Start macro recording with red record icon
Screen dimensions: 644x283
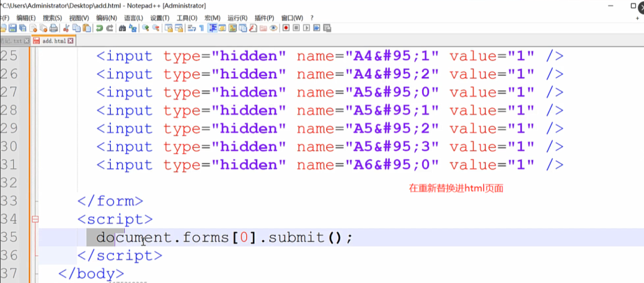click(x=286, y=28)
